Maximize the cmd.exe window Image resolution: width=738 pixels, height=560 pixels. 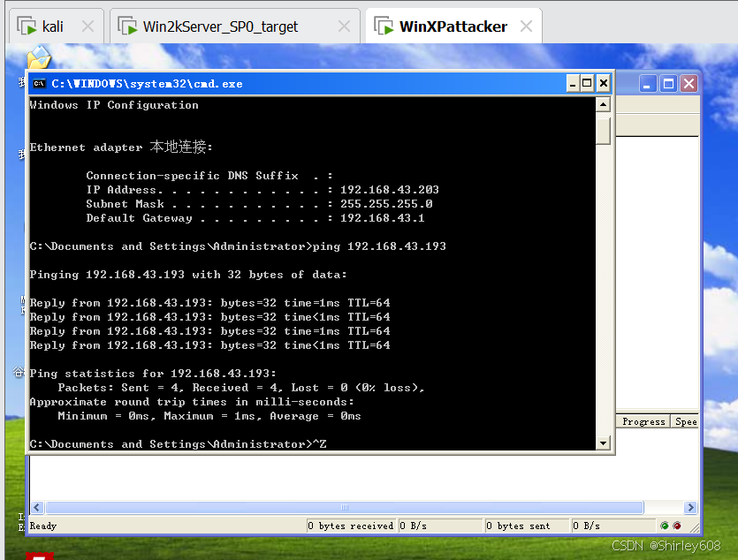coord(587,84)
